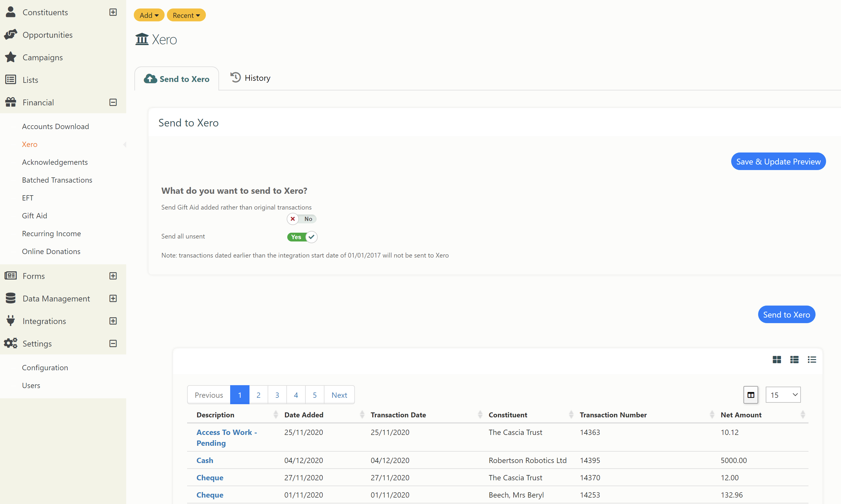Click the blue Send to Xero button
This screenshot has width=841, height=504.
coord(786,315)
